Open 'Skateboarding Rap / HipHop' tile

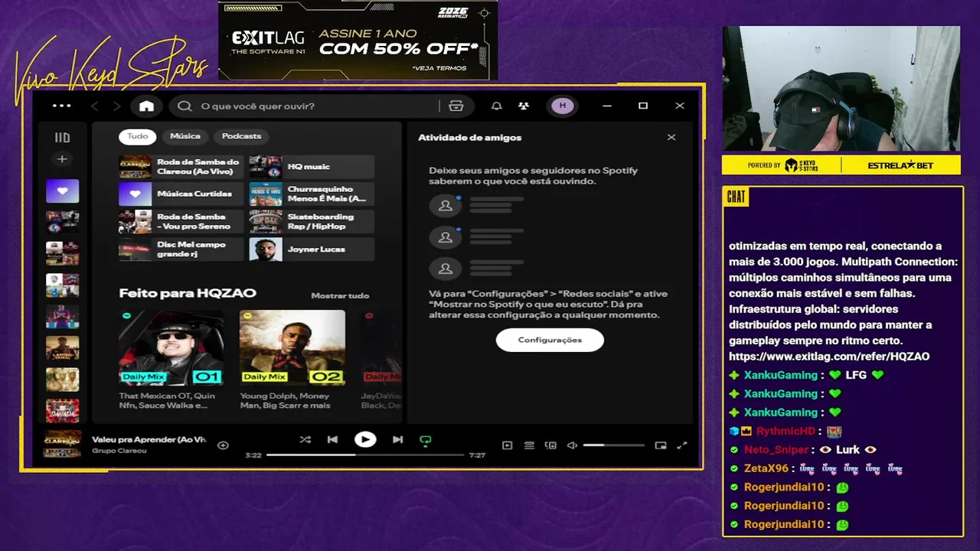click(312, 222)
